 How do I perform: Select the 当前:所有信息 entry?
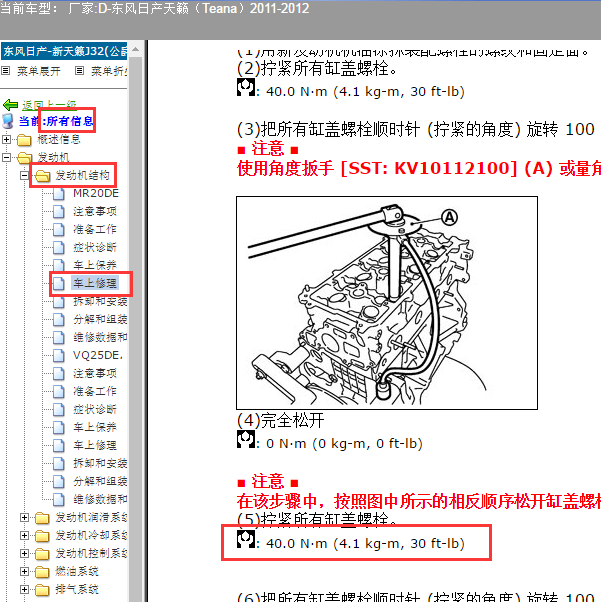[56, 121]
